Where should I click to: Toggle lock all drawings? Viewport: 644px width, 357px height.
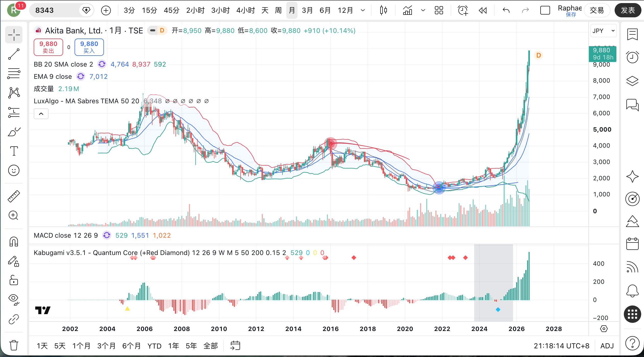coord(14,280)
